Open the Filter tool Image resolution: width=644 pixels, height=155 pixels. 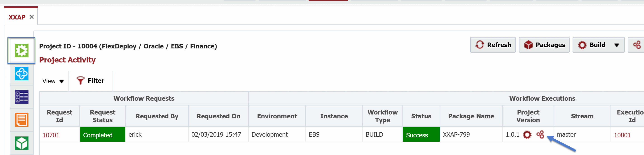tap(90, 81)
